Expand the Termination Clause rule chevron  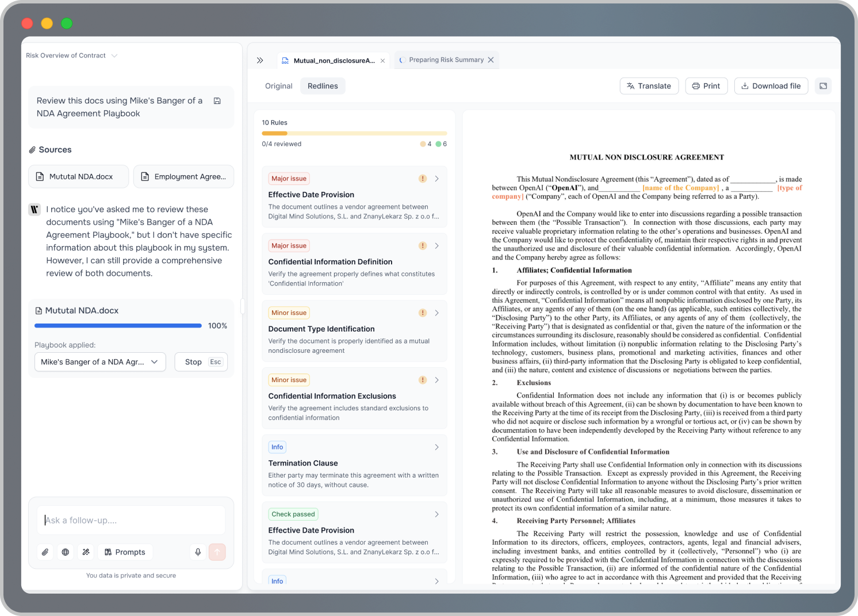tap(436, 447)
